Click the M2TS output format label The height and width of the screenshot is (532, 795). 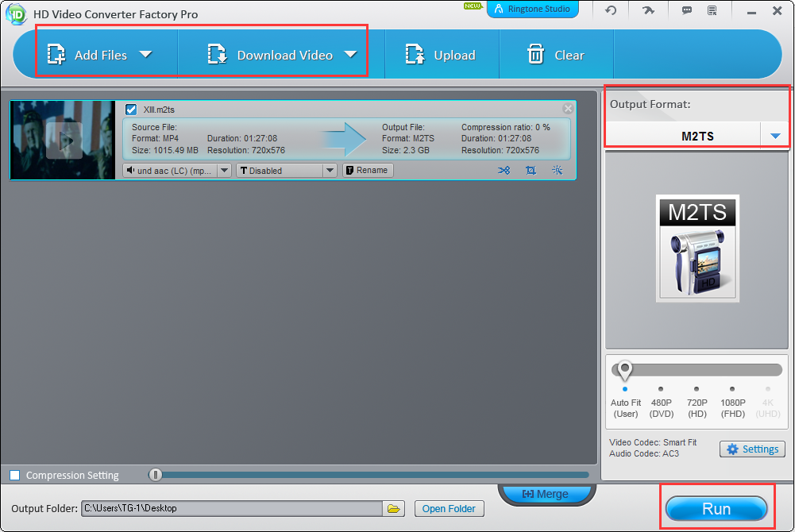click(697, 137)
